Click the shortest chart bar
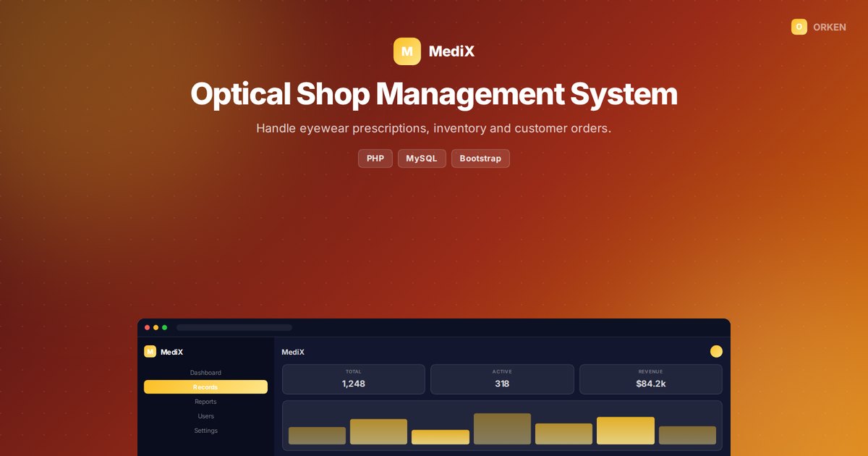868x456 pixels. [x=441, y=437]
